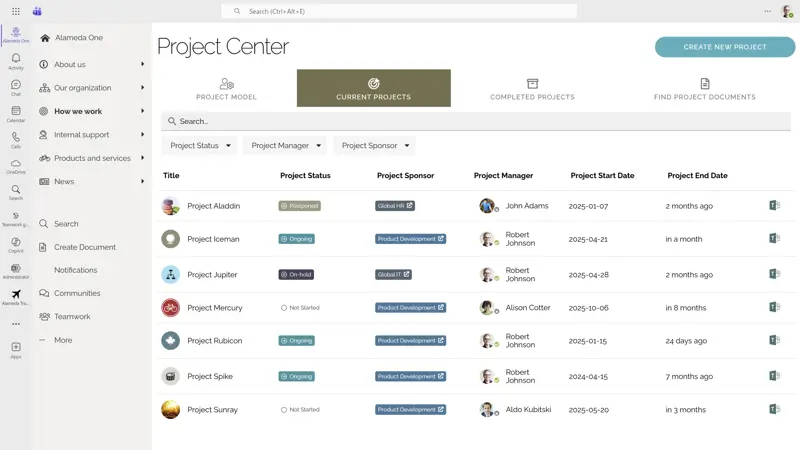Viewport: 800px width, 450px height.
Task: Open Excel icon for Project Spike
Action: coord(774,376)
